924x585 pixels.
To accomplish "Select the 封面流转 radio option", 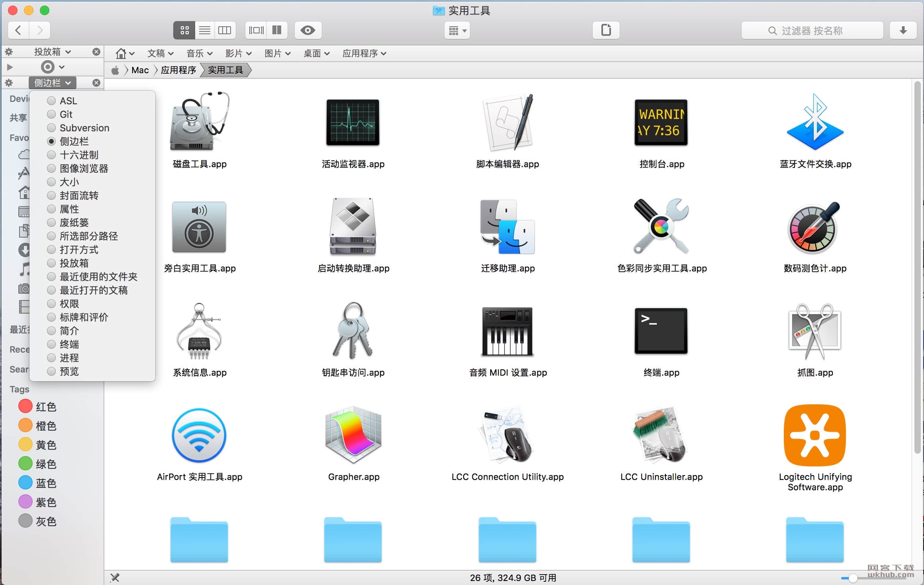I will click(51, 195).
